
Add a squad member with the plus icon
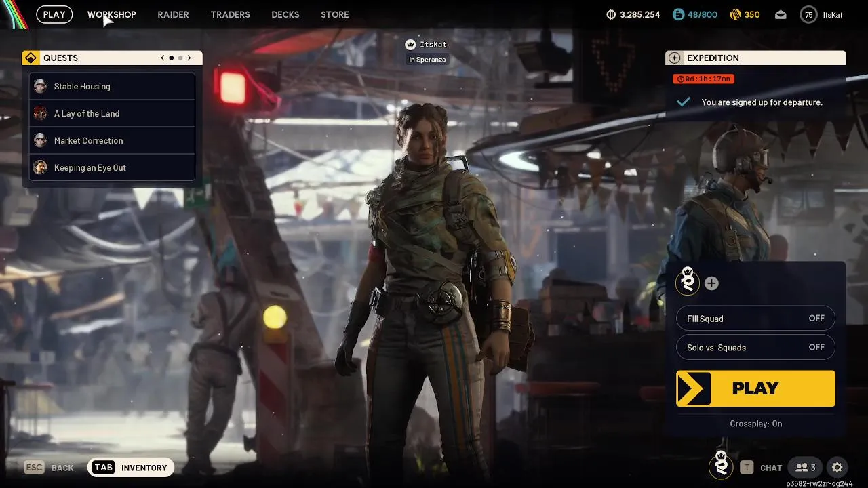[x=711, y=283]
